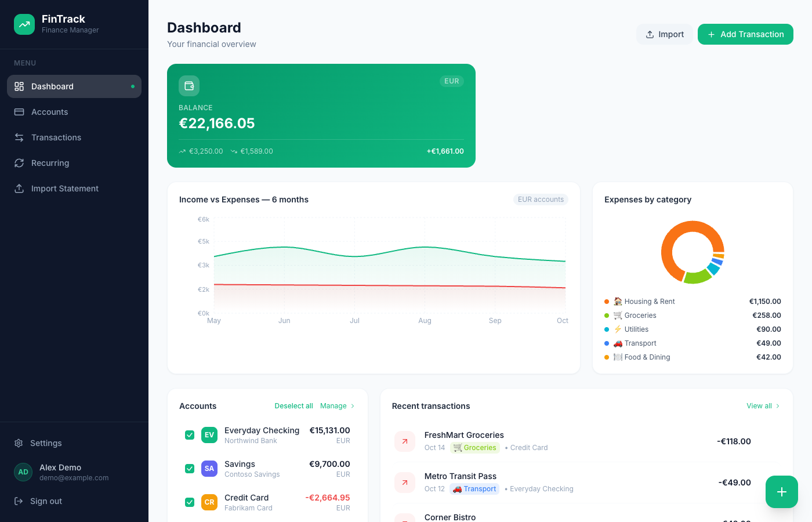The height and width of the screenshot is (522, 812).
Task: Click the FreshMart Groceries expense arrow icon
Action: [405, 441]
